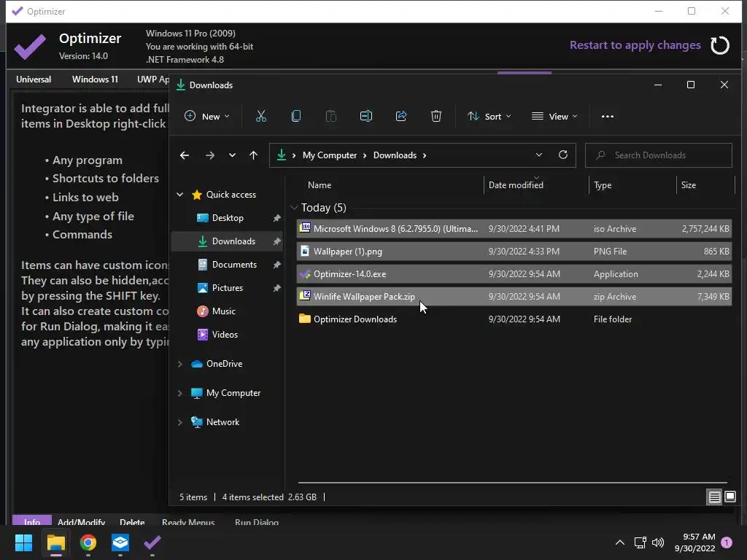This screenshot has height=560, width=747.
Task: Select the Microsoft Windows 8 iso file
Action: click(514, 229)
